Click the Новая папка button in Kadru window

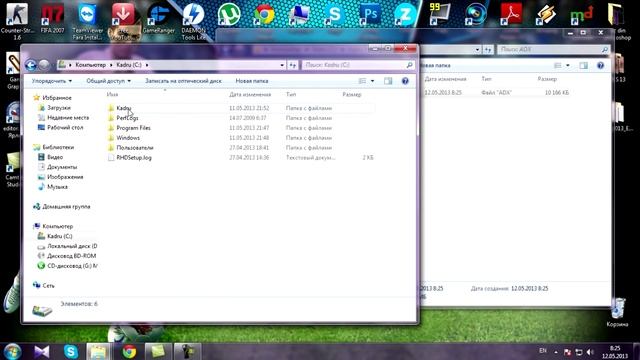coord(252,81)
